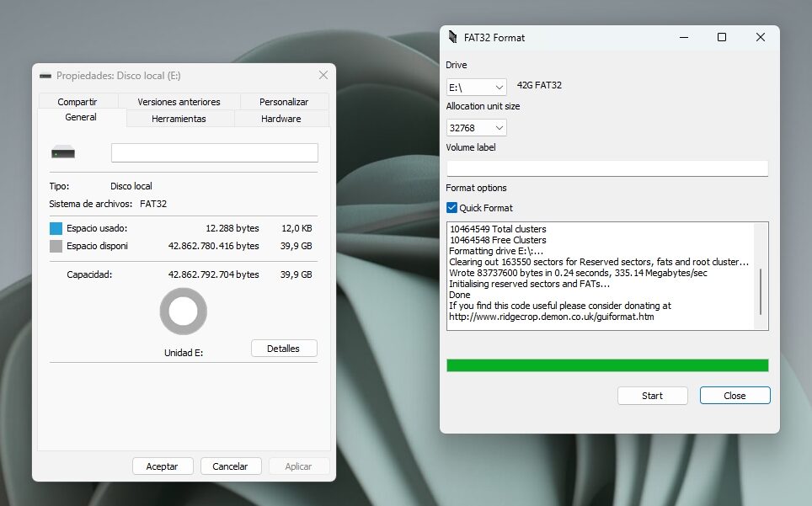Click the '12,0 KB' used size text
Screen dimensions: 812x506
pyautogui.click(x=296, y=228)
